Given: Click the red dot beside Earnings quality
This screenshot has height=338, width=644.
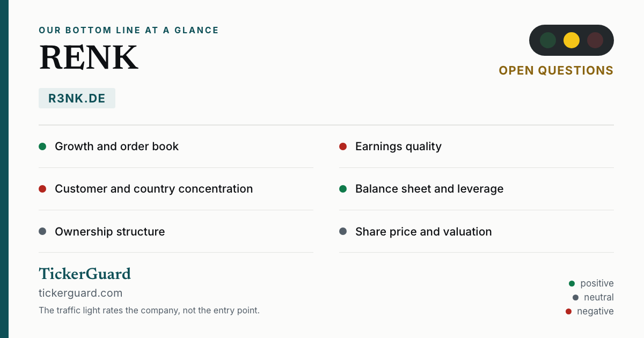Looking at the screenshot, I should pos(343,146).
